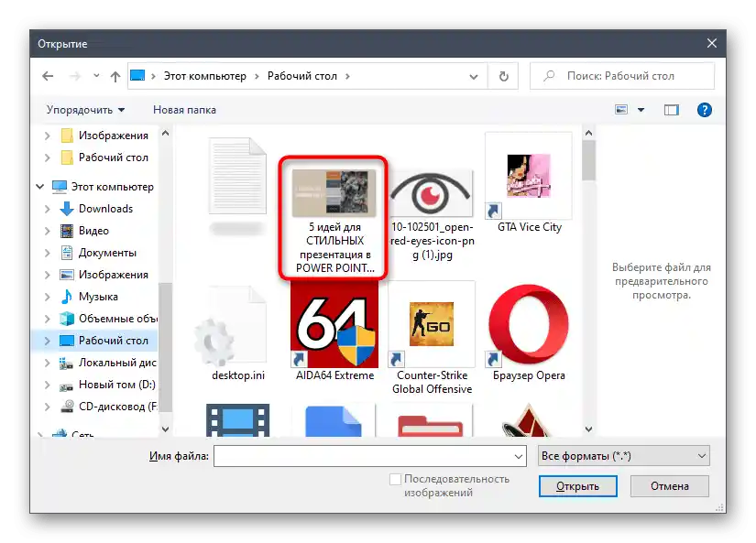Image resolution: width=756 pixels, height=543 pixels.
Task: Select lower Изображения under Этот компьютер
Action: (104, 275)
